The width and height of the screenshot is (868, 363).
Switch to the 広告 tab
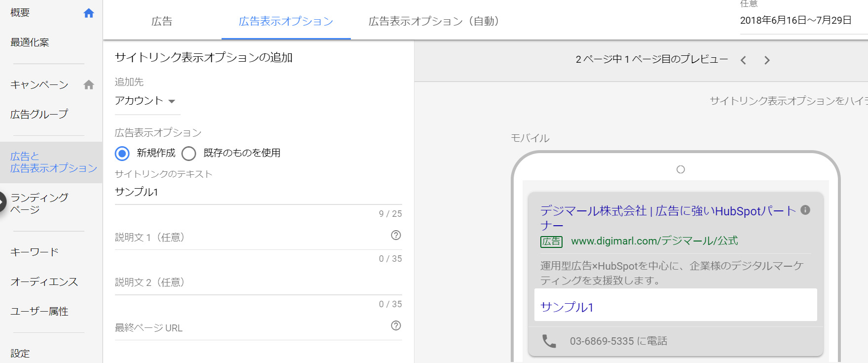162,21
